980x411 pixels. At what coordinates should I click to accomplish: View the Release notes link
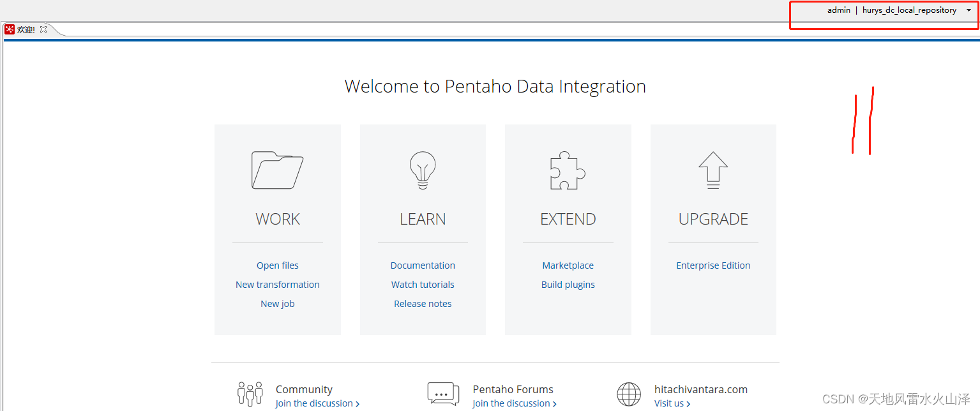pyautogui.click(x=423, y=304)
